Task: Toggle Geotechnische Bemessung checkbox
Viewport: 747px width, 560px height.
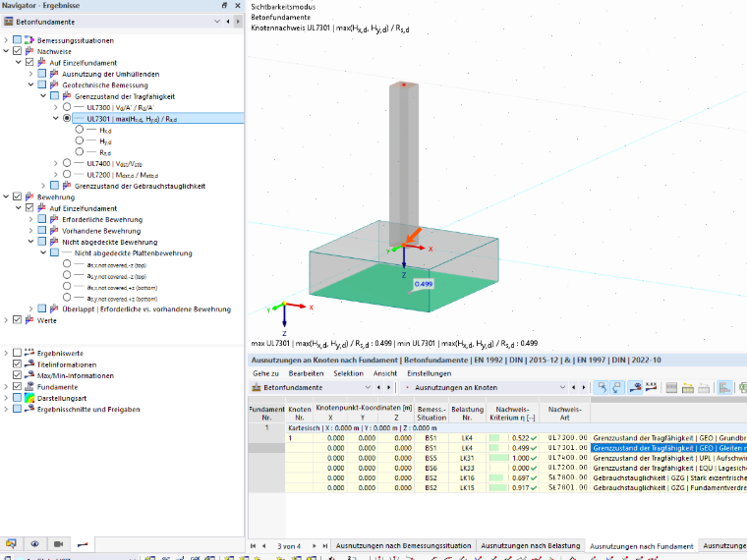Action: tap(42, 84)
